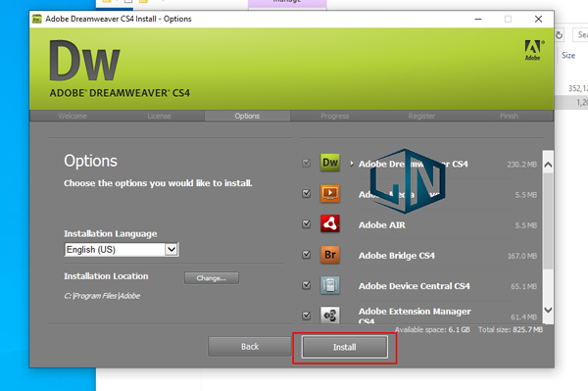Click the C:\Program Files\Adobe path text
The height and width of the screenshot is (391, 588).
pyautogui.click(x=102, y=296)
